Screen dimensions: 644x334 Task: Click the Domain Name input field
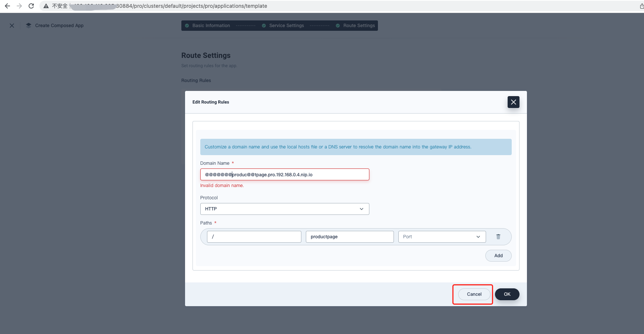[x=284, y=174]
